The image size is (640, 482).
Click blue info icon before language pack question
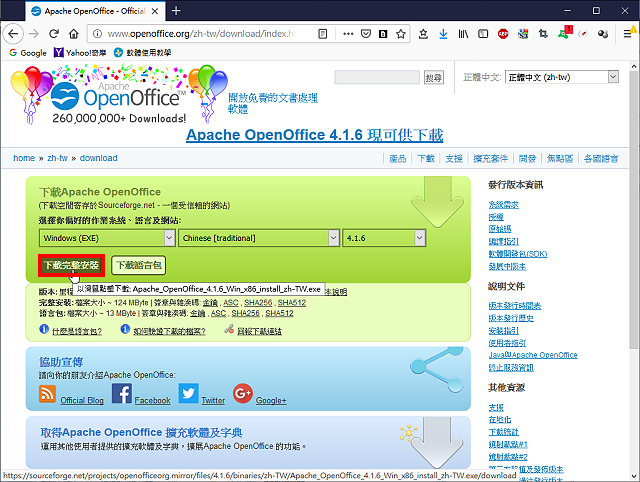[44, 329]
